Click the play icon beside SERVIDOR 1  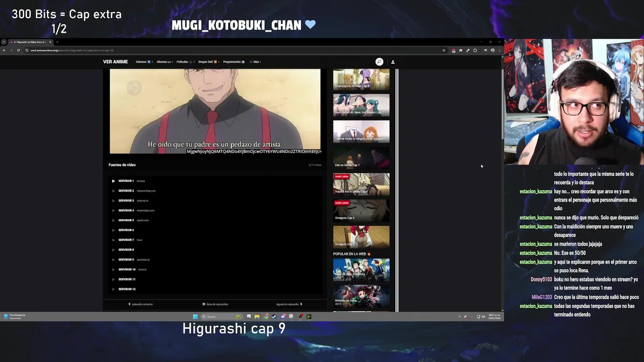click(113, 181)
